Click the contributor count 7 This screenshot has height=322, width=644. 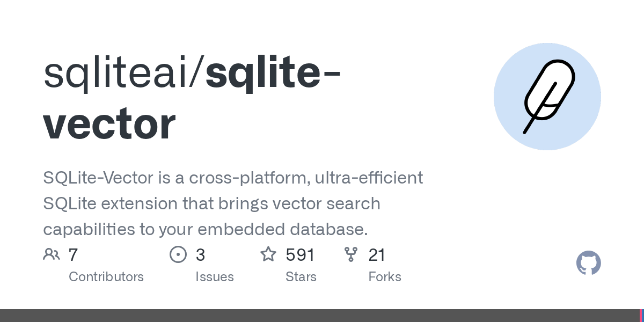click(74, 254)
